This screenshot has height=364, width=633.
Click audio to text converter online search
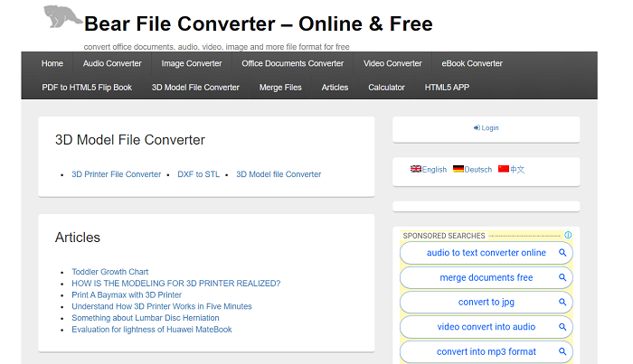(x=487, y=253)
